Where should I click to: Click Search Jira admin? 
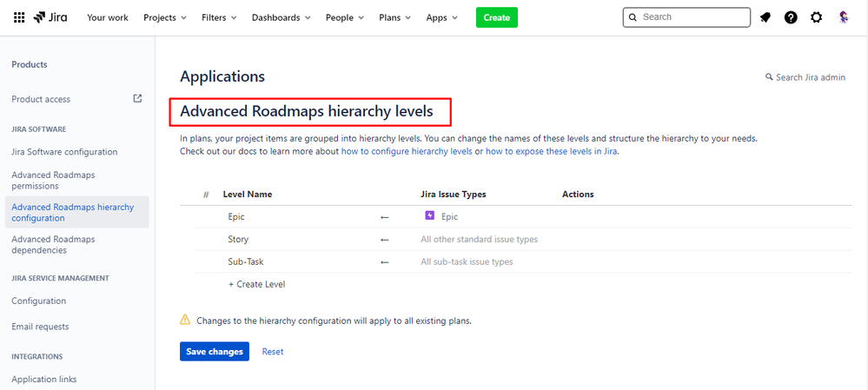point(805,77)
